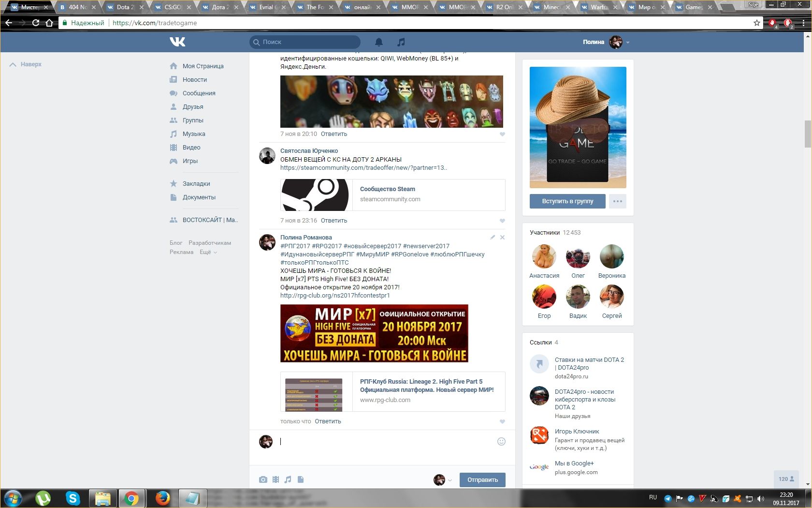Attach a video to the comment

tap(275, 479)
